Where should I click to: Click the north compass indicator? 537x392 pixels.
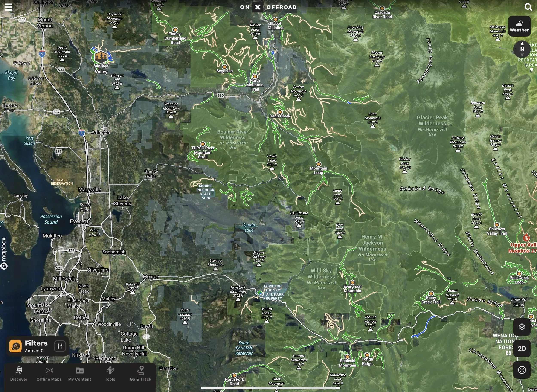[522, 49]
